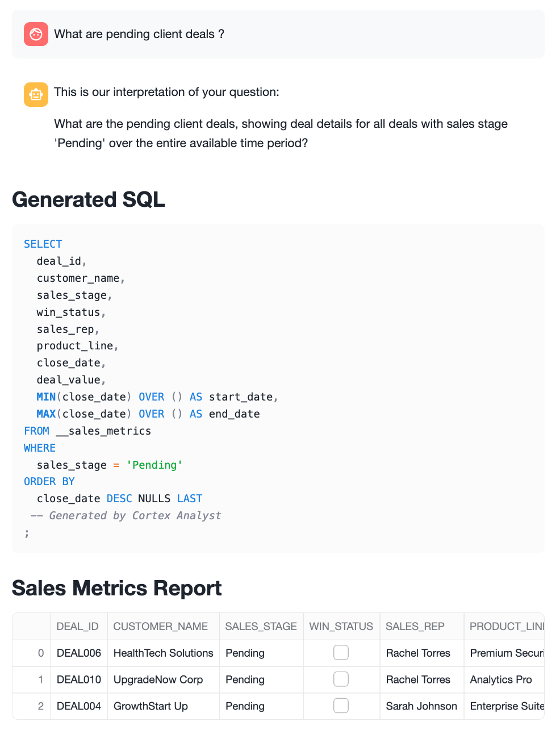Click the WIN_STATUS column header
The image size is (560, 734).
coord(341,626)
